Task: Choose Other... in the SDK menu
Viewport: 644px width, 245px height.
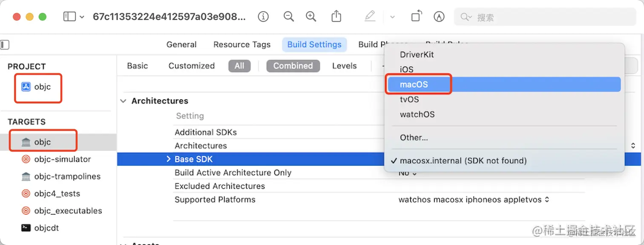Action: [x=414, y=138]
